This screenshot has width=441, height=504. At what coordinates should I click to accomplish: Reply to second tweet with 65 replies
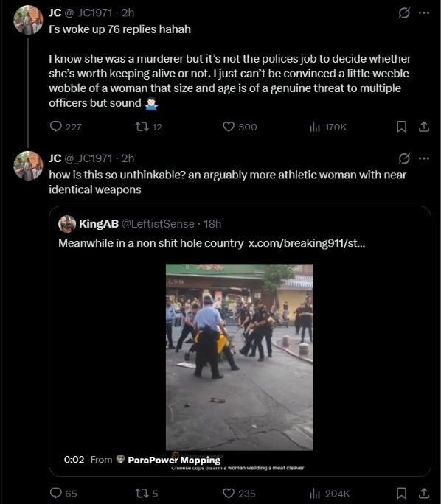[63, 494]
